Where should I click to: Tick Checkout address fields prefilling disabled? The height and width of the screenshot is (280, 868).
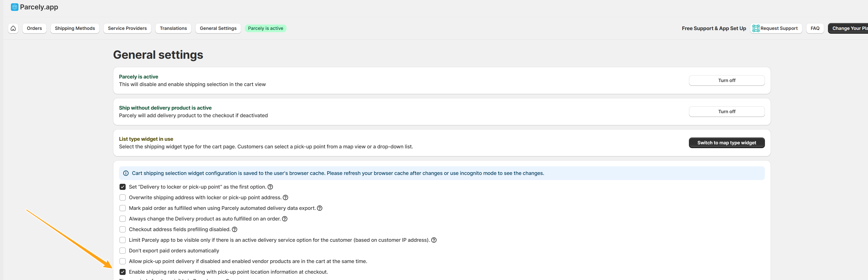[123, 229]
